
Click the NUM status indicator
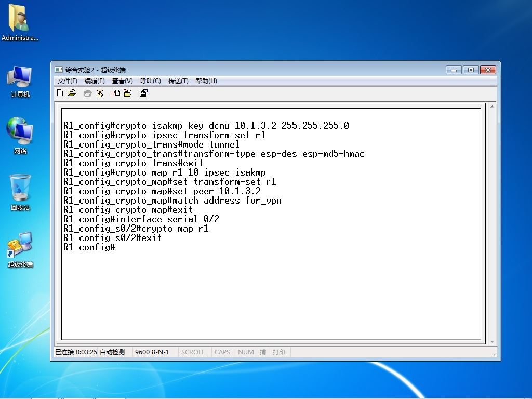point(246,352)
